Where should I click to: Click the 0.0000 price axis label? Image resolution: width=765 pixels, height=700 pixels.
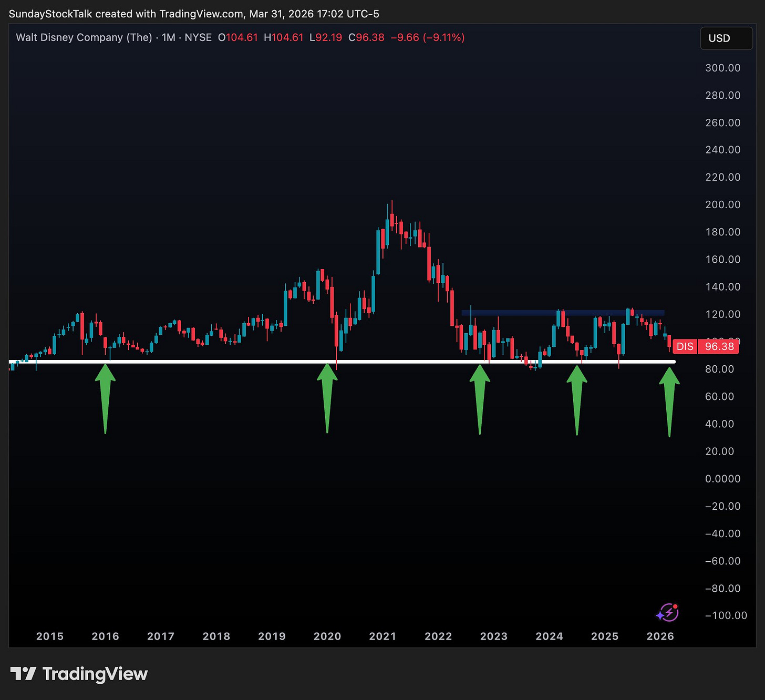coord(723,479)
